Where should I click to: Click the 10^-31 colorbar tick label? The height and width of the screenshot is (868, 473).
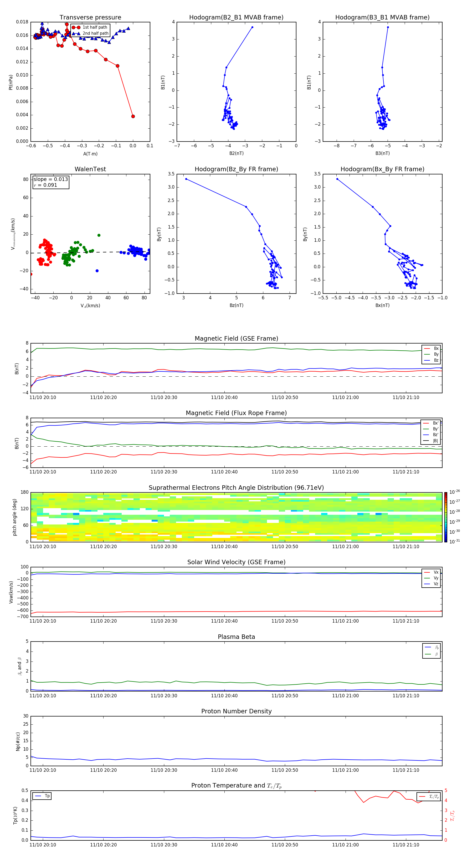(455, 542)
